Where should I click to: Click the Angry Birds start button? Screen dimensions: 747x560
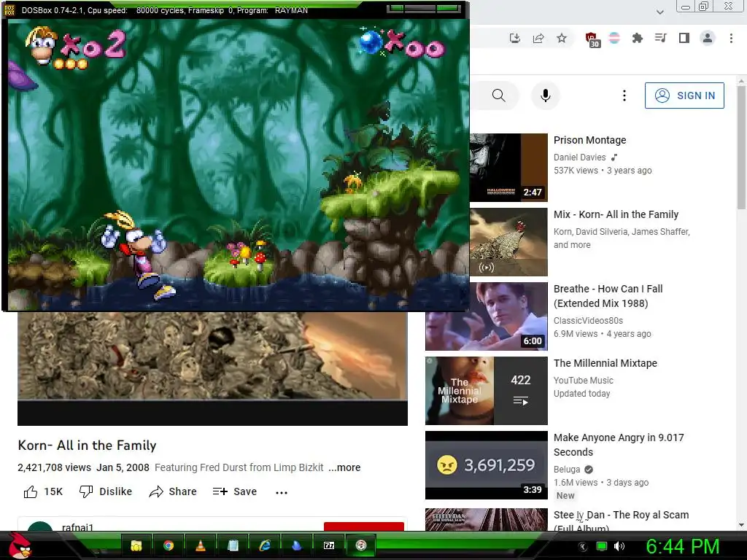20,545
